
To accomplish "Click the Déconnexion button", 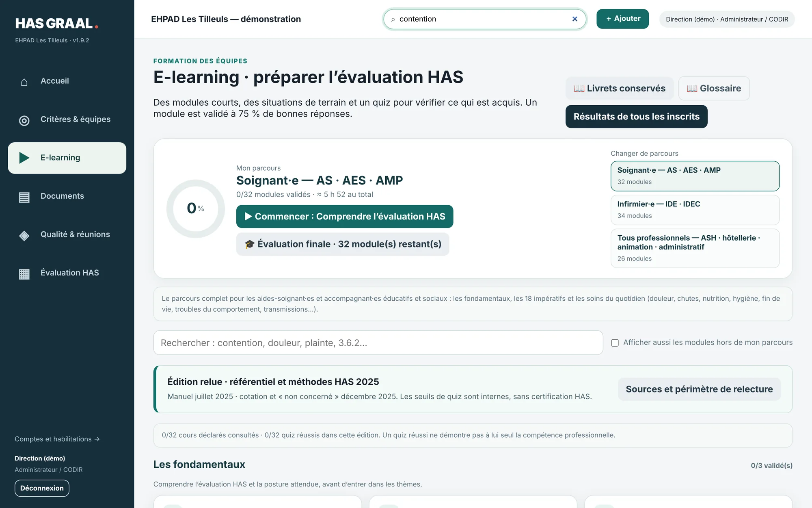I will [42, 488].
